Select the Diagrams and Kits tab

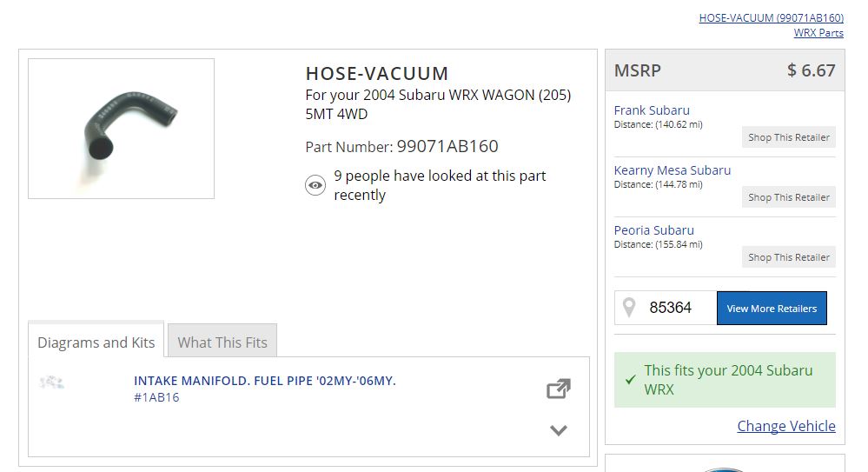coord(96,342)
